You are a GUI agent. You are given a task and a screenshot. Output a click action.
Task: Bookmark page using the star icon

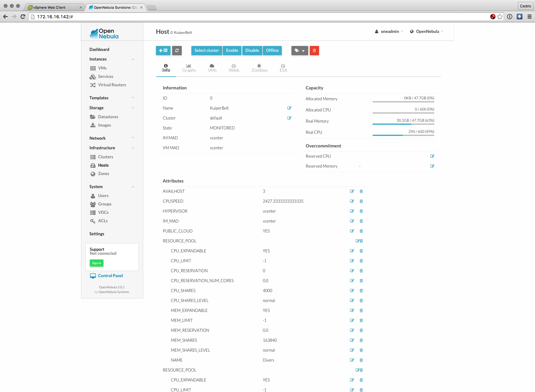pyautogui.click(x=500, y=17)
